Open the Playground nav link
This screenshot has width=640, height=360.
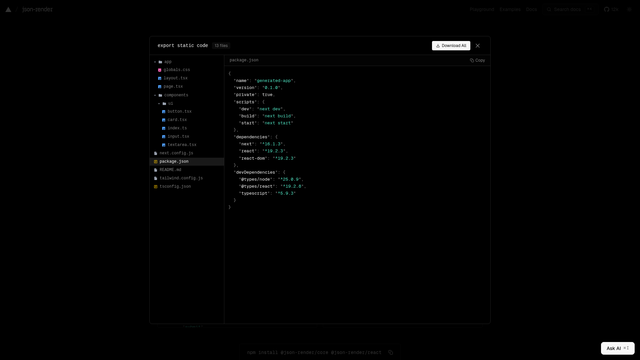482,9
